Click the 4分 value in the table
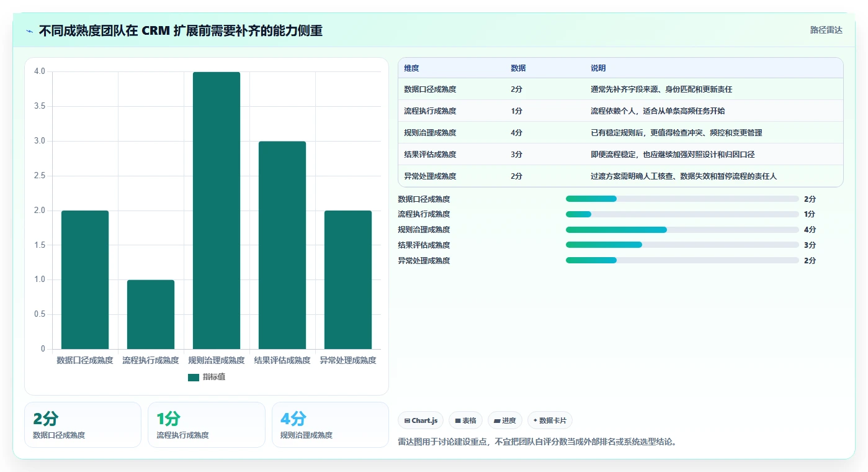Screen dimensions: 868x472 (x=516, y=133)
